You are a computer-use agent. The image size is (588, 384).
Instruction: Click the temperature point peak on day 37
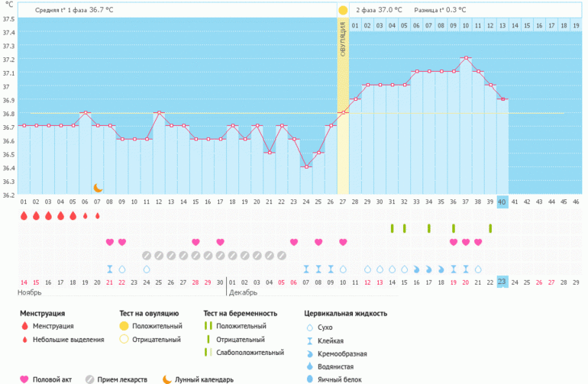[x=465, y=58]
